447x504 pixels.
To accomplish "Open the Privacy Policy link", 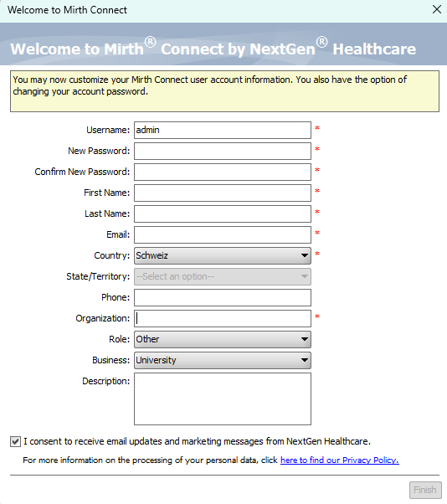I will (x=340, y=460).
